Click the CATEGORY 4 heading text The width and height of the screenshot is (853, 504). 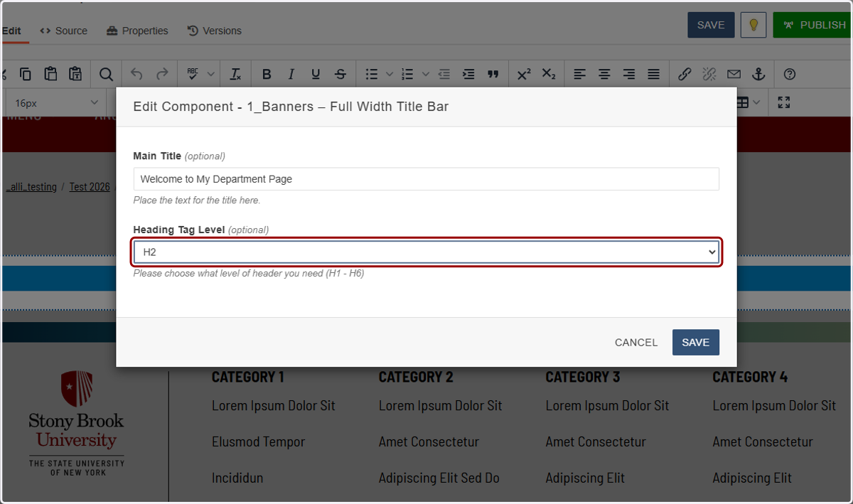tap(751, 377)
